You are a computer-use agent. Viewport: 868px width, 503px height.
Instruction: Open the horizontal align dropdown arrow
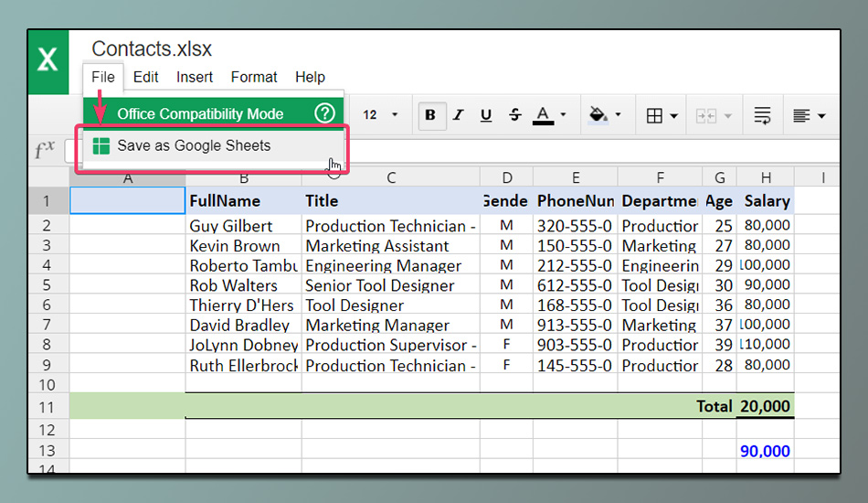tap(821, 116)
